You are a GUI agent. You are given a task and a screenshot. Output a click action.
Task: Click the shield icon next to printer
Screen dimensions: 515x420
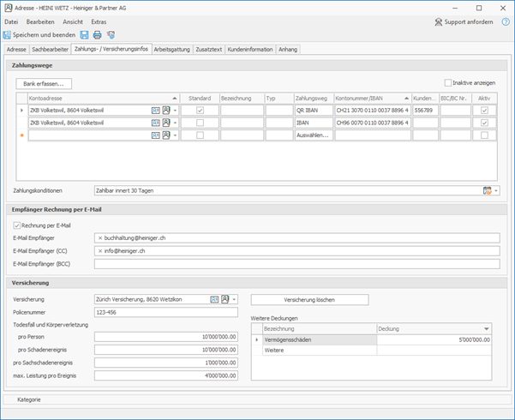click(x=111, y=35)
